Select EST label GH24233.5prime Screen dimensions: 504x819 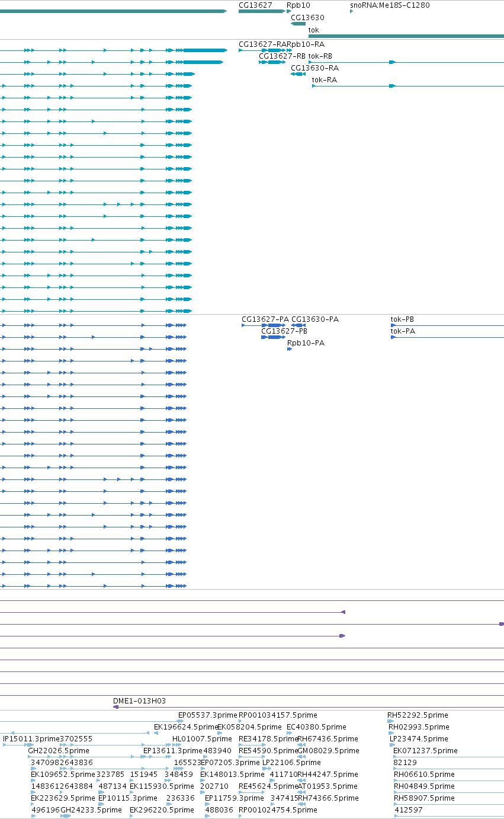point(91,810)
